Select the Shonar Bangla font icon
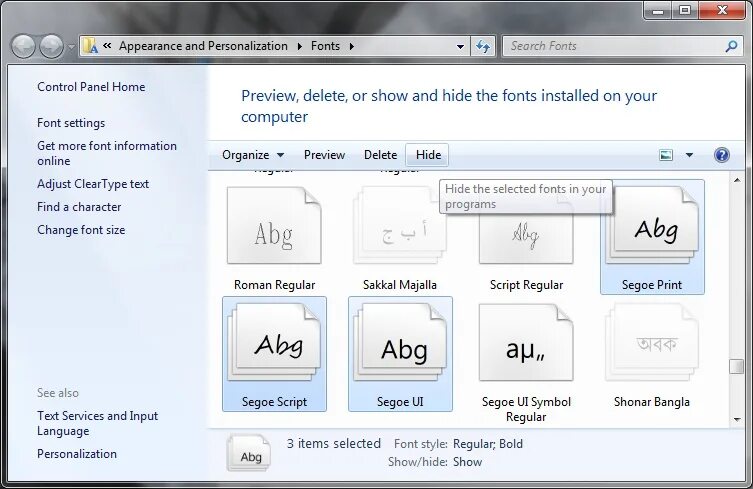The image size is (753, 489). click(652, 342)
